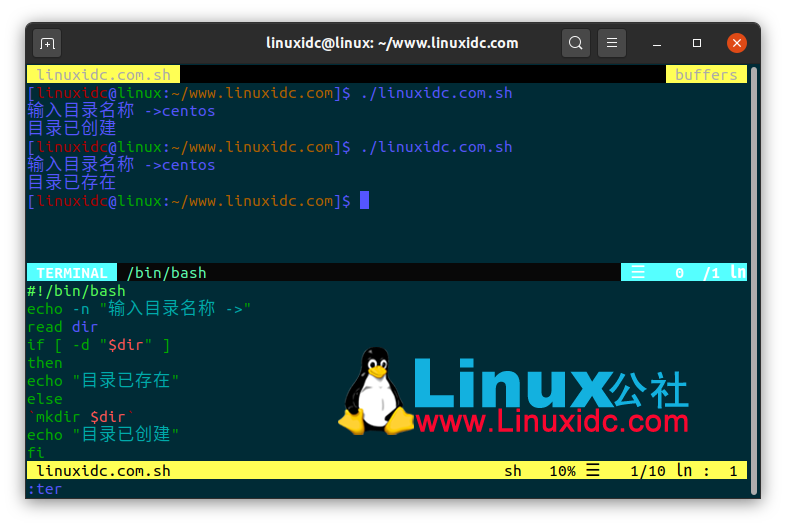
Task: Click the '目录已存在' output line in terminal
Action: (x=72, y=182)
